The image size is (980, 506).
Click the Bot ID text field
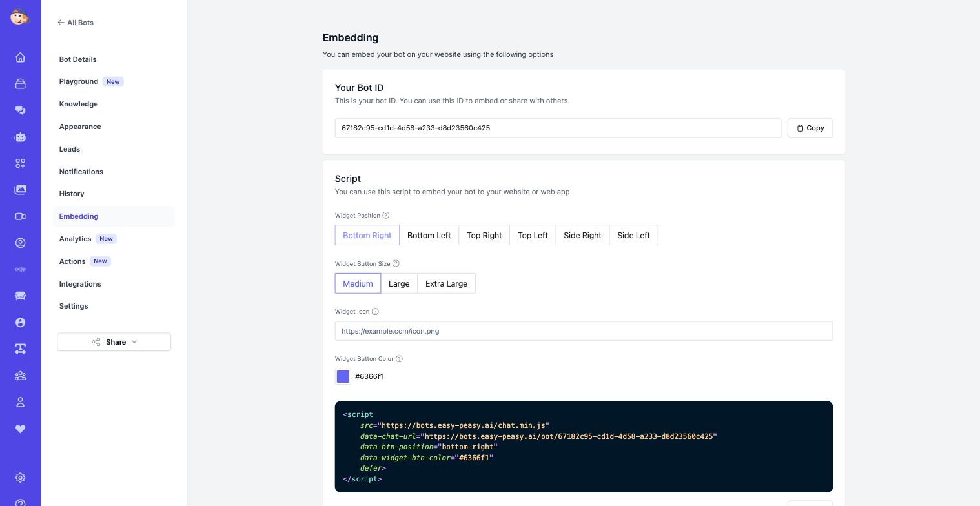(558, 128)
